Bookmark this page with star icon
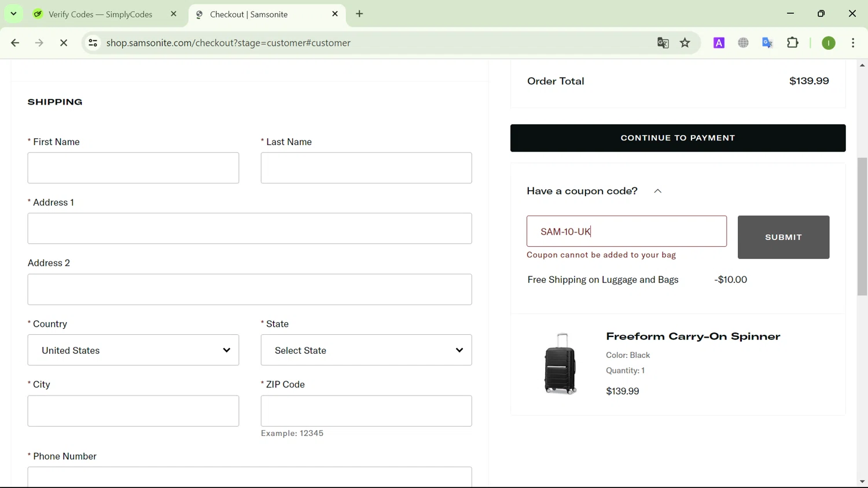 (685, 43)
